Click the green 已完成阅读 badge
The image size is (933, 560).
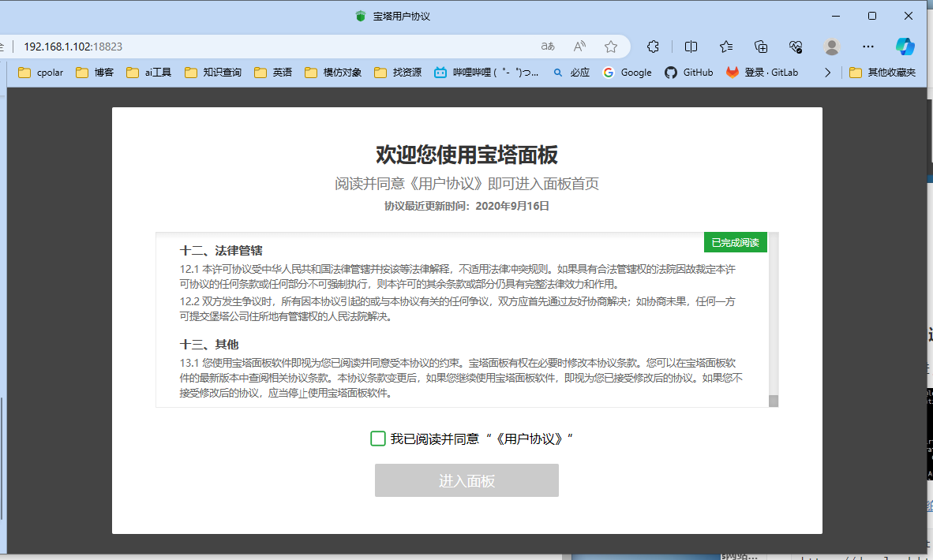736,243
